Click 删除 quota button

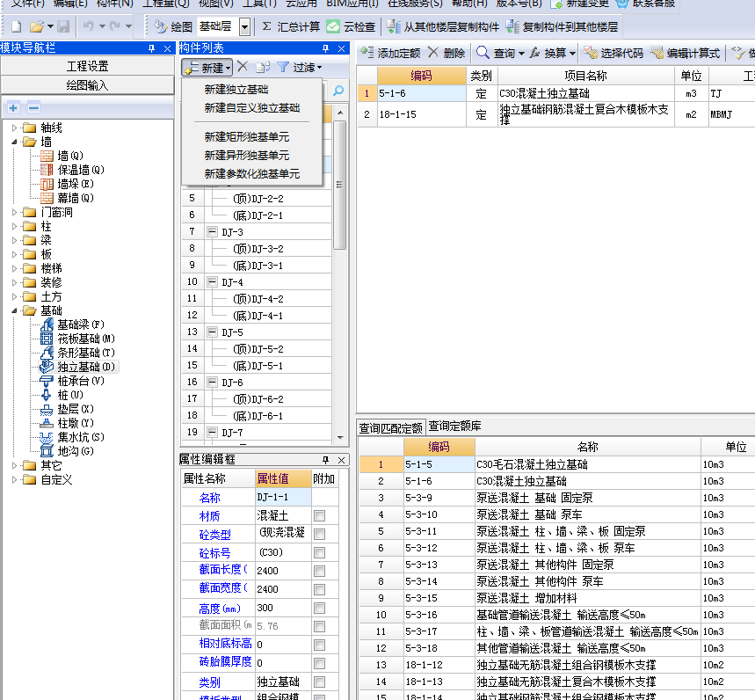(x=446, y=53)
